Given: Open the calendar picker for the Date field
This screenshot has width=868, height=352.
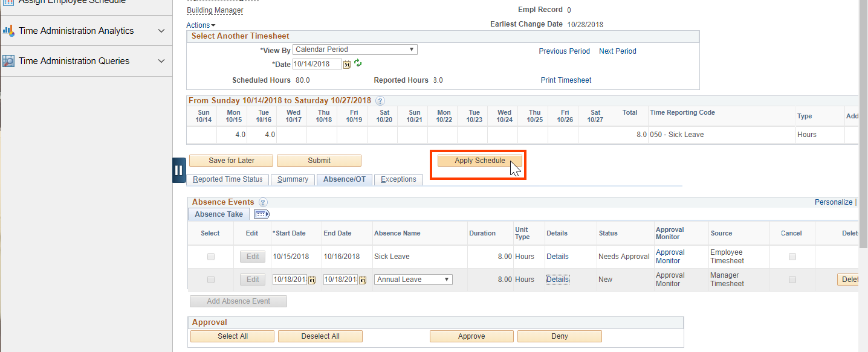Looking at the screenshot, I should [x=347, y=64].
